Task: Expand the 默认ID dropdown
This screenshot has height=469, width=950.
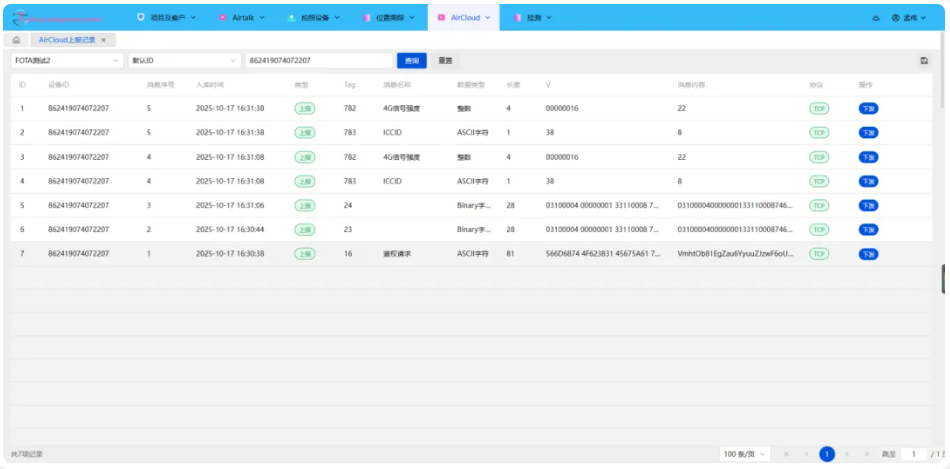Action: [184, 61]
